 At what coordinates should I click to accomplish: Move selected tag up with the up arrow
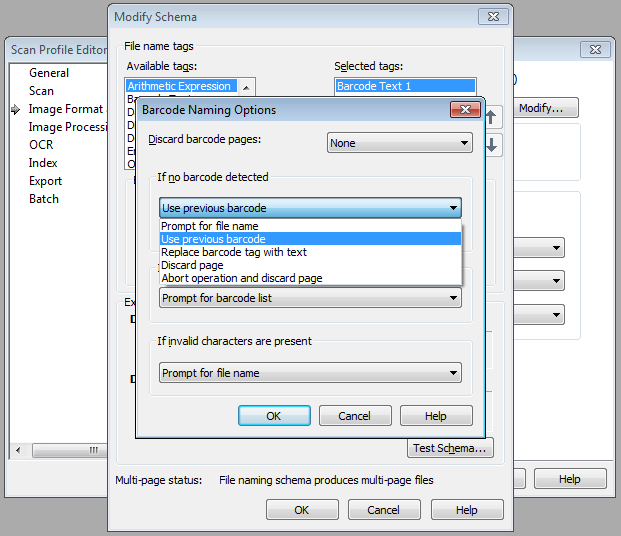[492, 117]
